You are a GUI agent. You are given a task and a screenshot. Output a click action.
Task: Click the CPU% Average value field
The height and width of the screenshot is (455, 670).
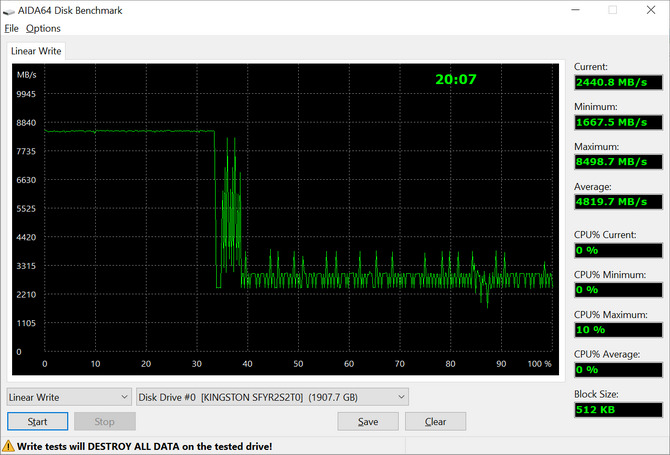(x=618, y=370)
